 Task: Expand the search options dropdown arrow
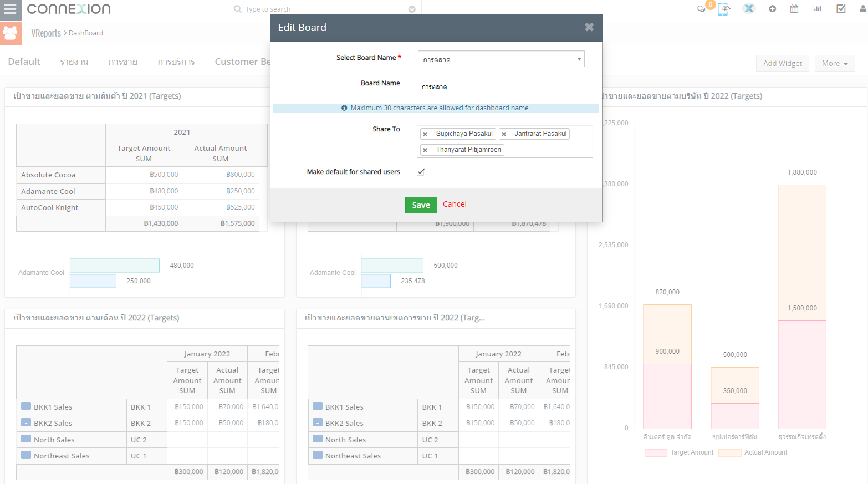tap(412, 9)
